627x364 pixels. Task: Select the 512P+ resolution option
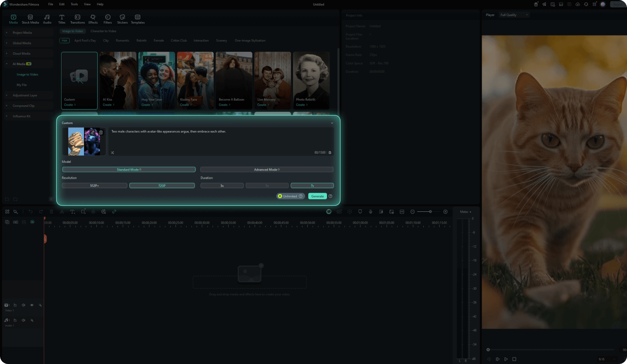pyautogui.click(x=94, y=186)
